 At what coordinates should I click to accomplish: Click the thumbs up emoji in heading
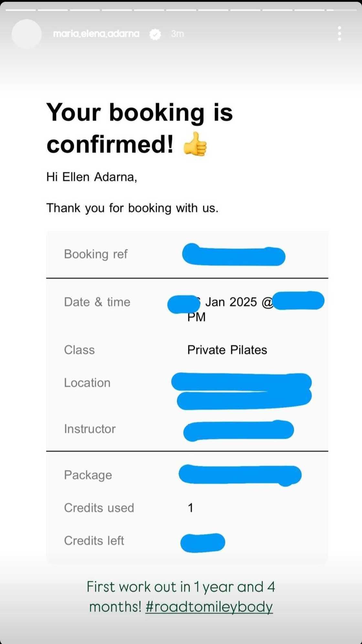[195, 144]
